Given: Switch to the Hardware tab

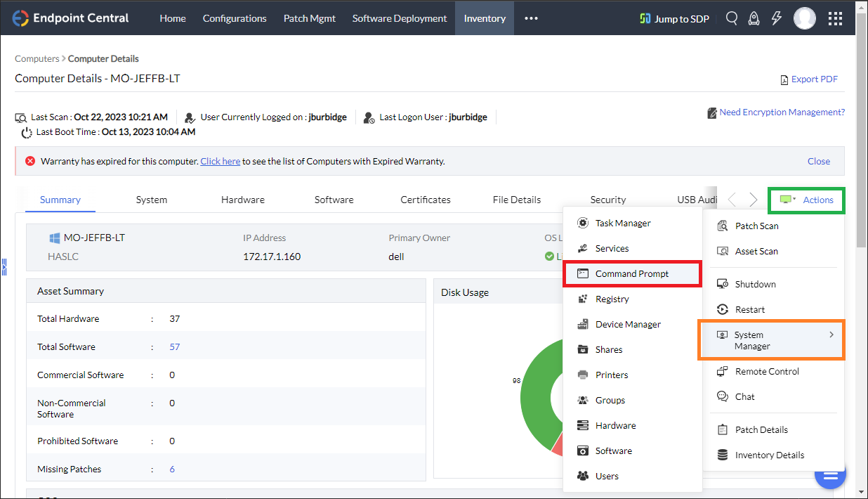Looking at the screenshot, I should pos(243,200).
